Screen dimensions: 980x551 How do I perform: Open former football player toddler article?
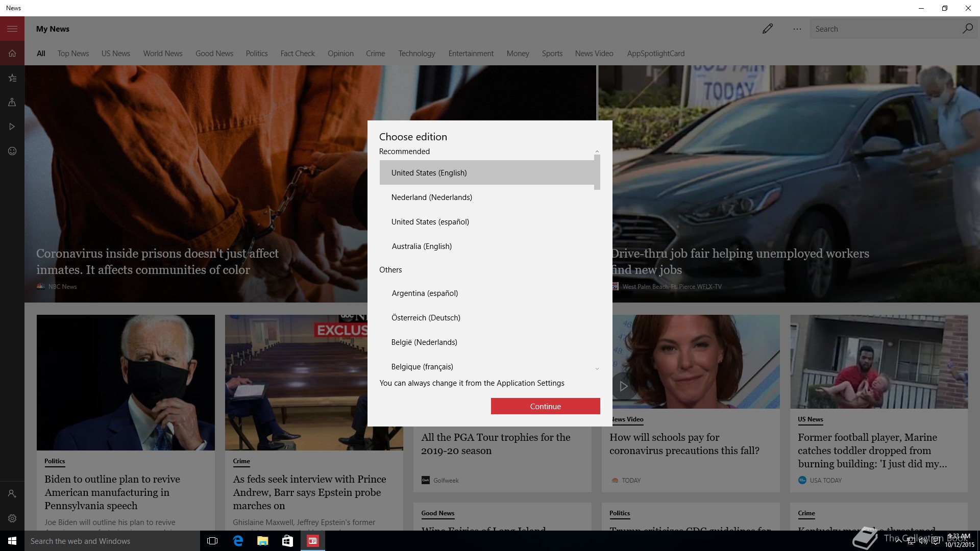[x=872, y=450]
